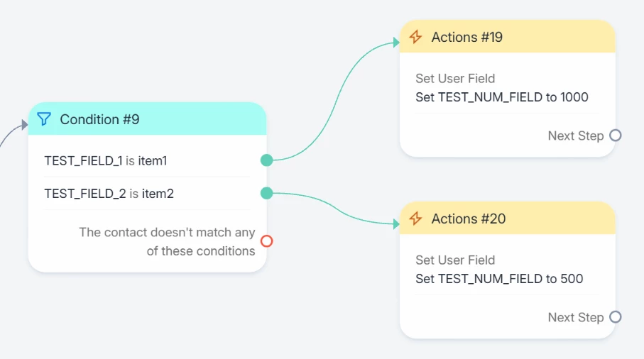Open the TEST_FIELD_1 is item1 condition
The width and height of the screenshot is (644, 359).
tap(106, 161)
